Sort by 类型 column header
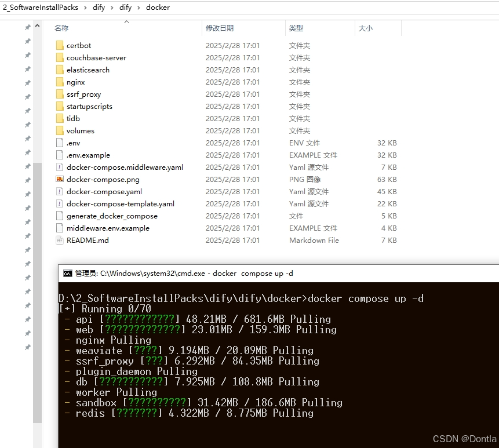This screenshot has width=499, height=448. pyautogui.click(x=296, y=28)
